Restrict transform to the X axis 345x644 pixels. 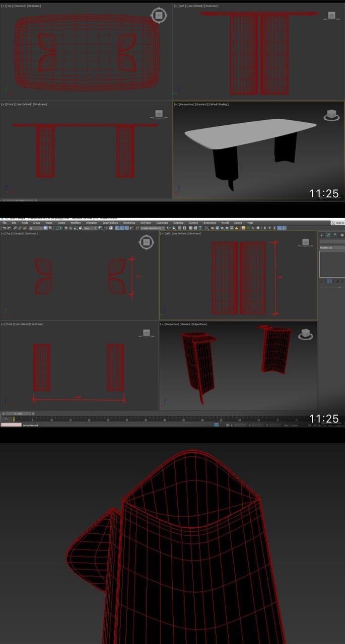click(x=265, y=228)
